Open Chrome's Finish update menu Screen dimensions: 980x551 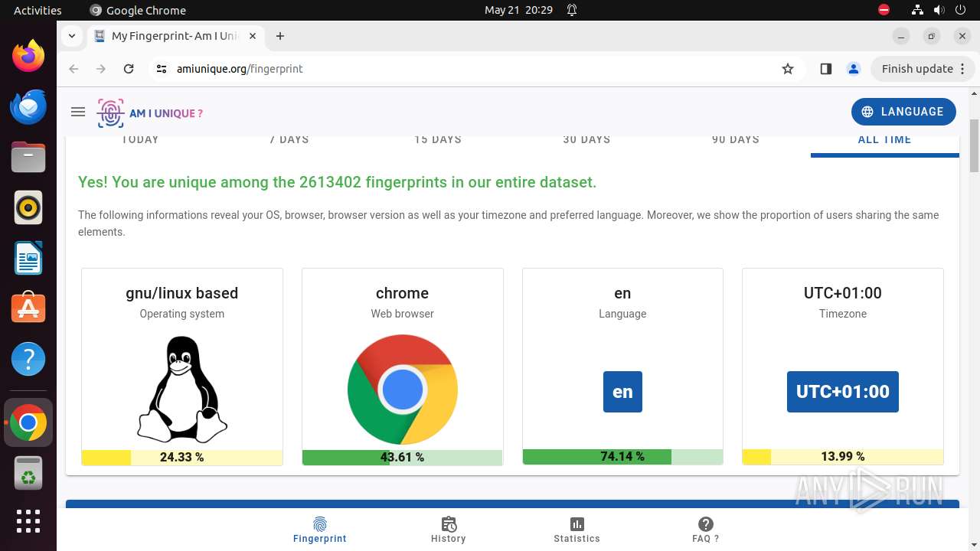pyautogui.click(x=923, y=69)
